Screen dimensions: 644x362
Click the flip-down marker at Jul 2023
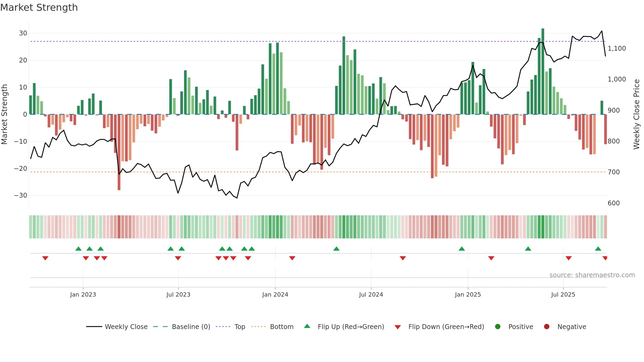[x=178, y=258]
